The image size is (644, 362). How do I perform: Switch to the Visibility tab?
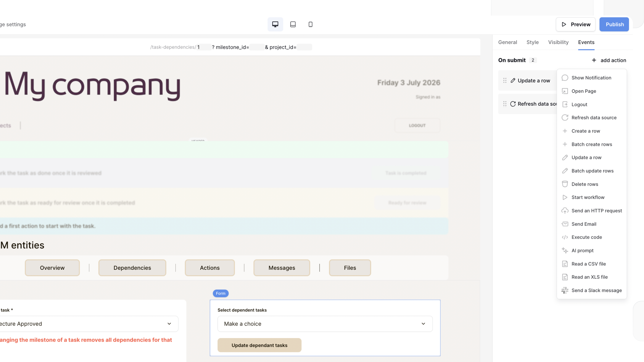pos(558,42)
